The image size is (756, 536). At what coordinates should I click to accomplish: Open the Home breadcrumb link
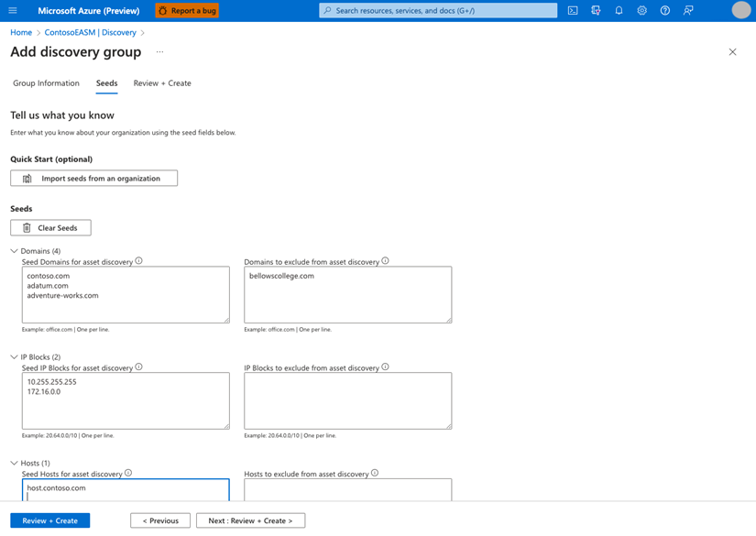tap(20, 31)
